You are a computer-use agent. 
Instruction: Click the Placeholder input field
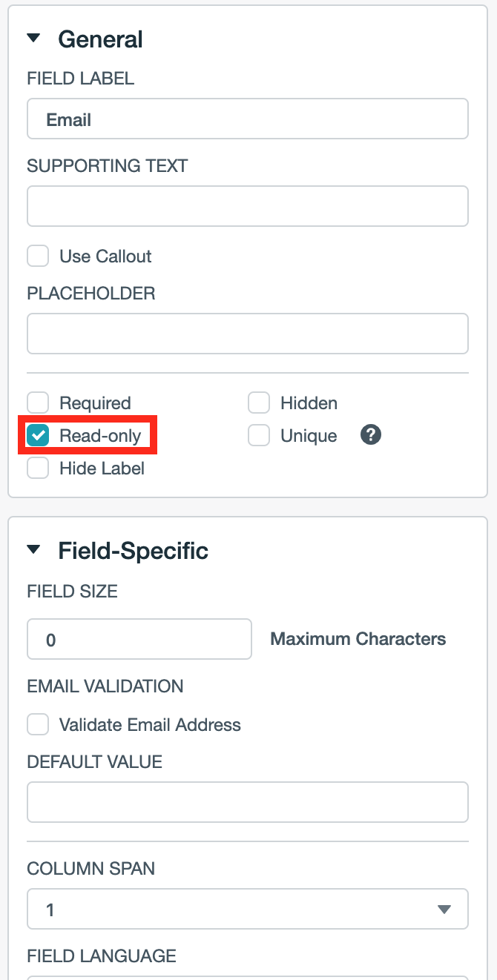(x=248, y=334)
